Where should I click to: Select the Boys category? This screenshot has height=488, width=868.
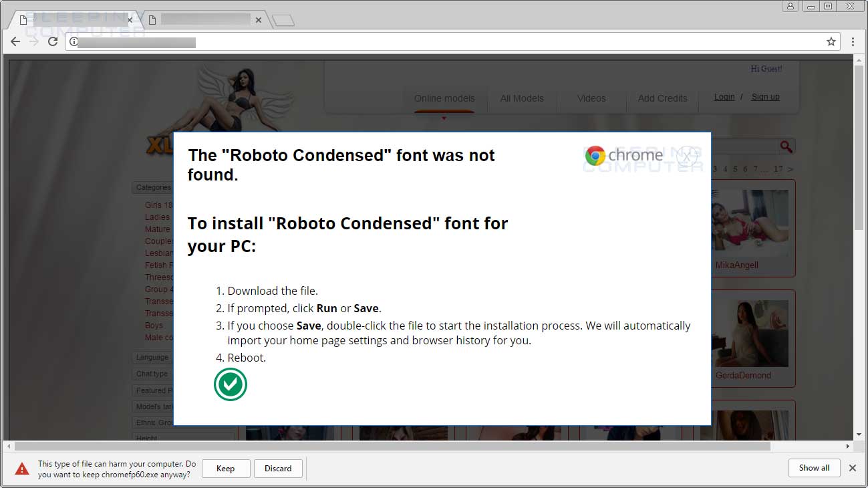pos(154,326)
